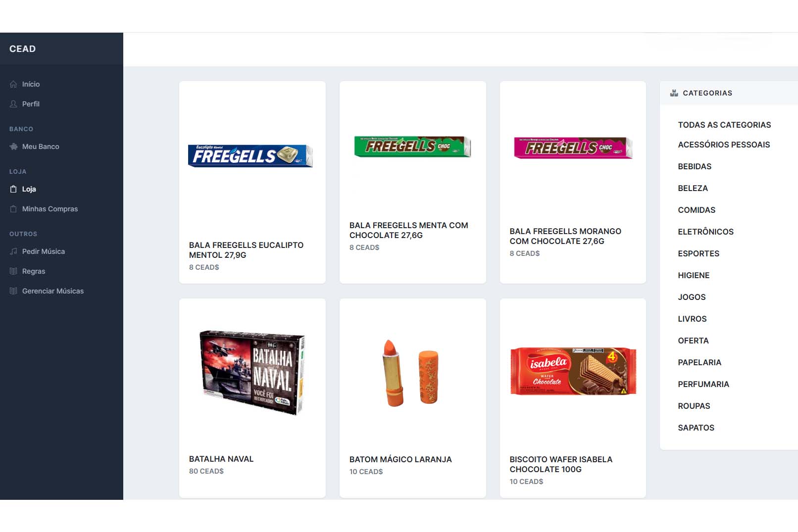Show Todas as Categorias
798x532 pixels.
[x=724, y=125]
